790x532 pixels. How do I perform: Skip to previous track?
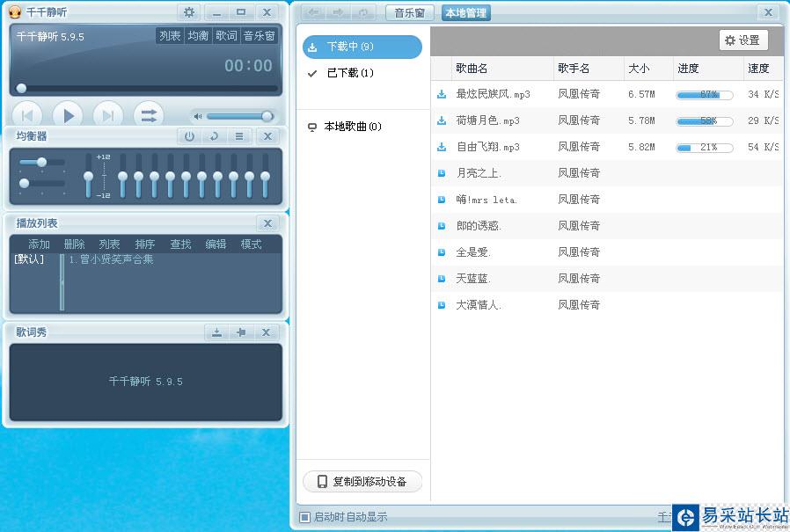(x=27, y=116)
